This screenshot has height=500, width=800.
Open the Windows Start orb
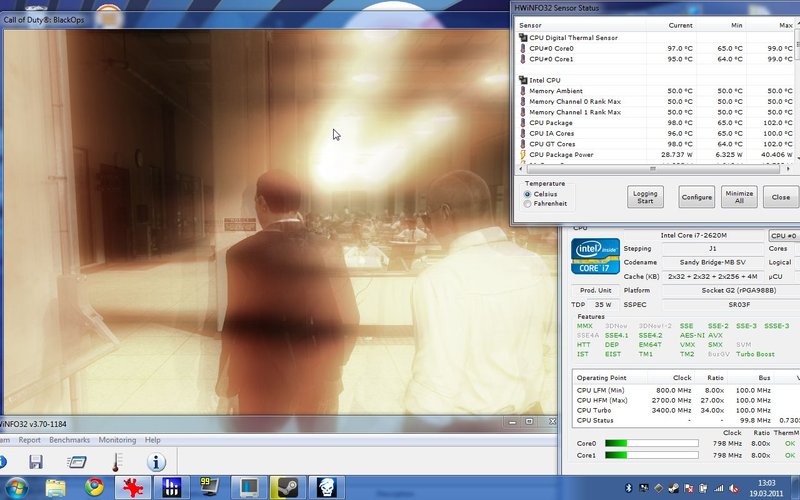tap(16, 487)
